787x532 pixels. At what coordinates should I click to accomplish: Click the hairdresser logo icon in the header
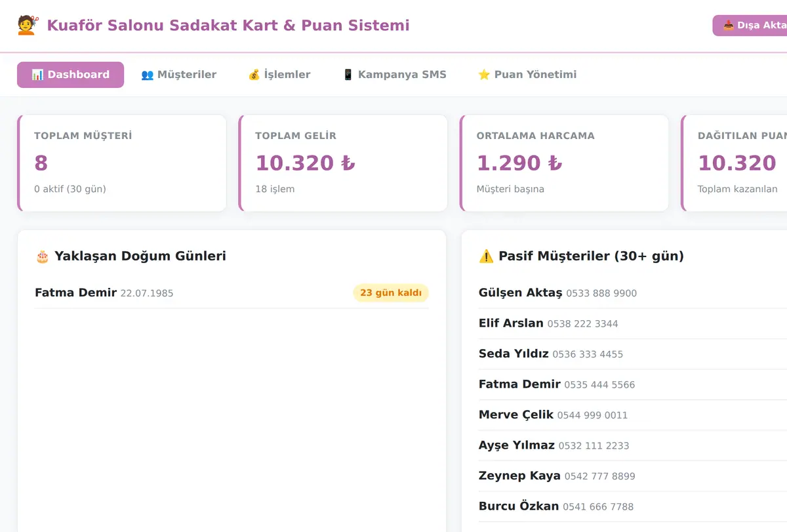[x=26, y=26]
